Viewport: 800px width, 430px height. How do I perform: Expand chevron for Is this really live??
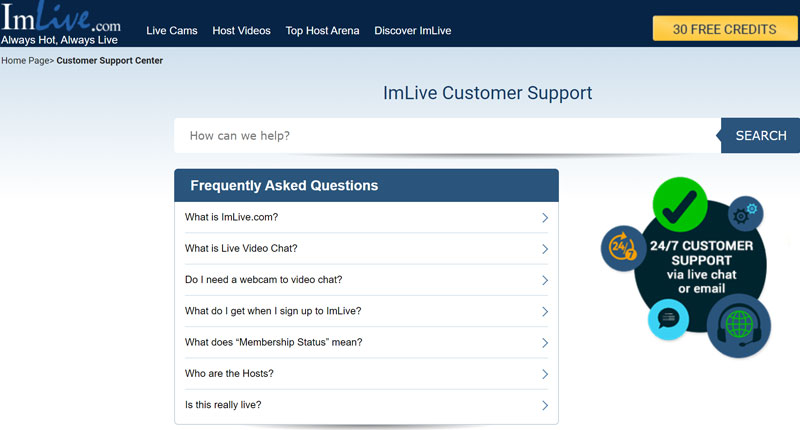click(545, 406)
